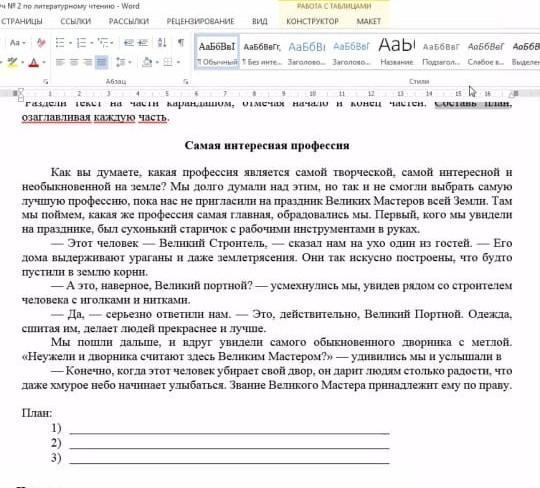Open Абзац paragraph dialog launcher
This screenshot has height=488, width=540.
click(186, 82)
